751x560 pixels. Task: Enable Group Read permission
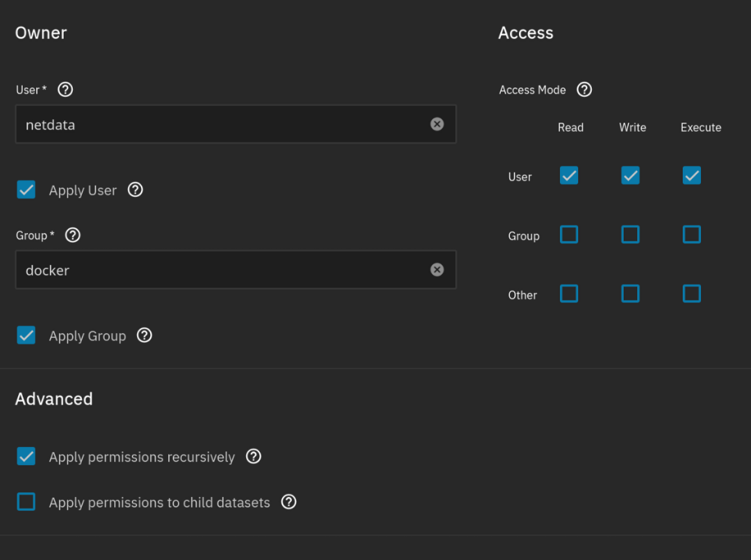(568, 235)
